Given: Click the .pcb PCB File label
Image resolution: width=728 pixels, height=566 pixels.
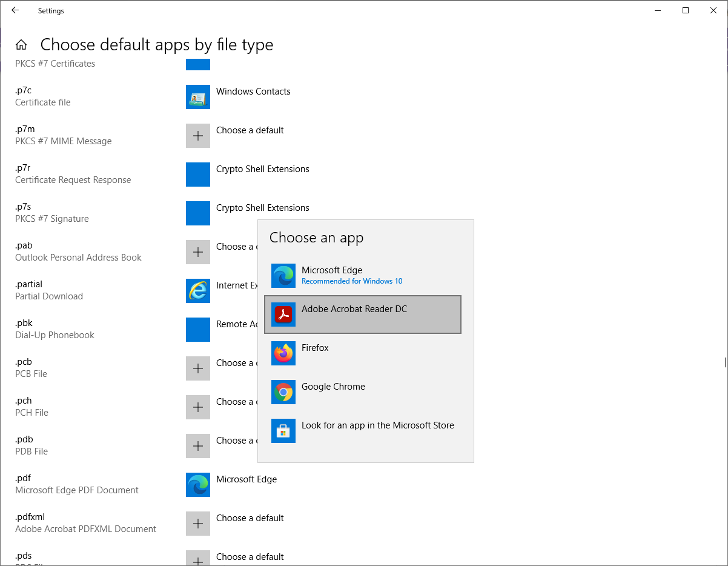Looking at the screenshot, I should coord(31,368).
